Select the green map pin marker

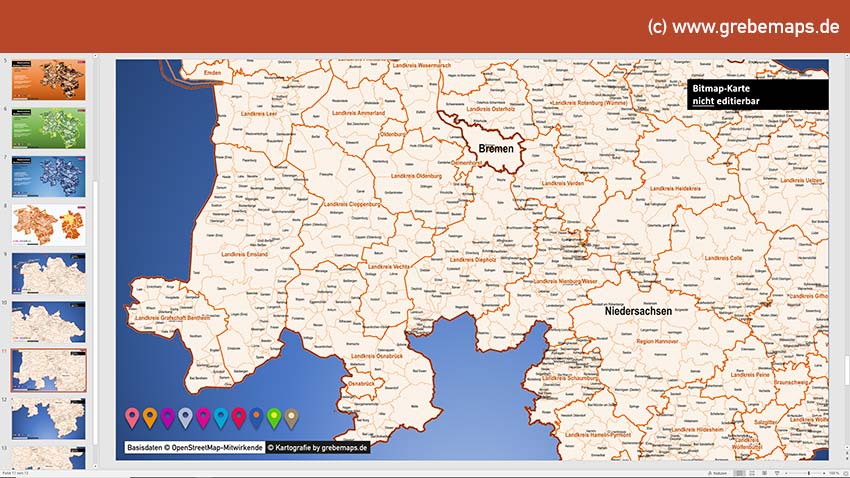274,418
